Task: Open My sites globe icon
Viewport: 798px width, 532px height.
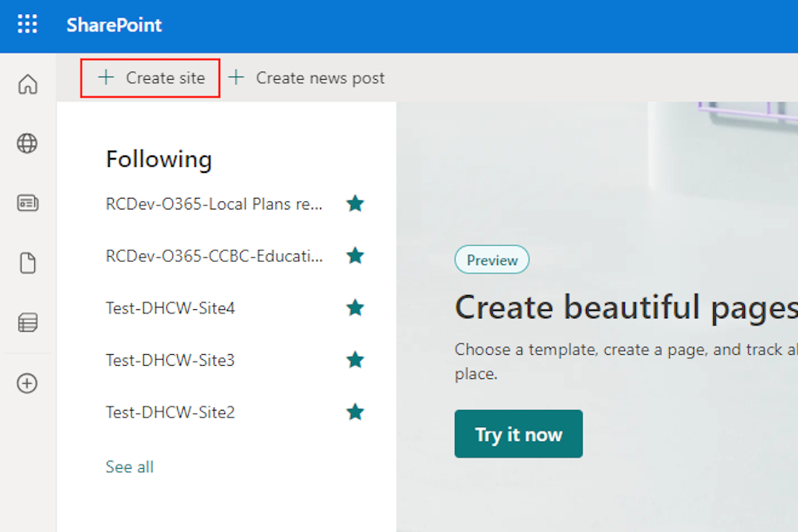Action: point(27,144)
